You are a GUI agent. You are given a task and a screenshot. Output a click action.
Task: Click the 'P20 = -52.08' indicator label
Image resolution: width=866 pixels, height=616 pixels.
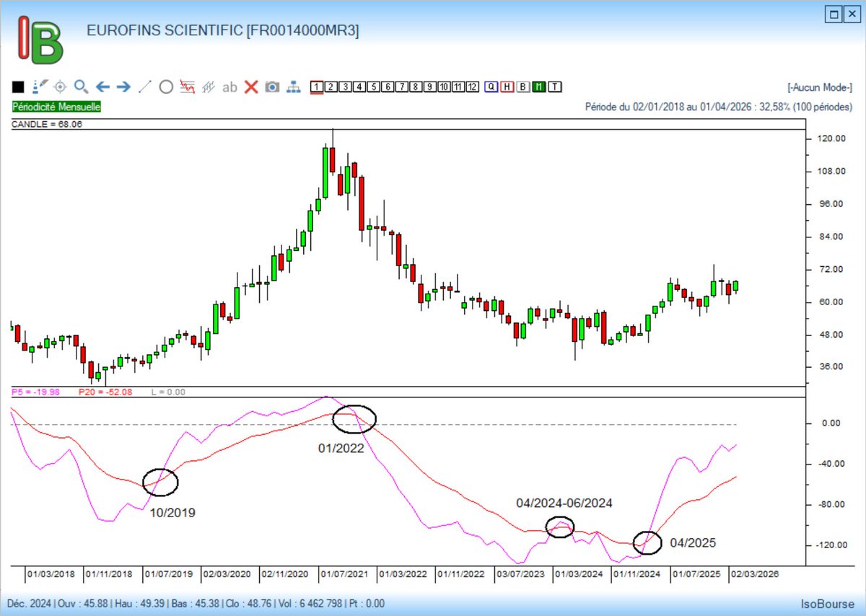point(105,392)
